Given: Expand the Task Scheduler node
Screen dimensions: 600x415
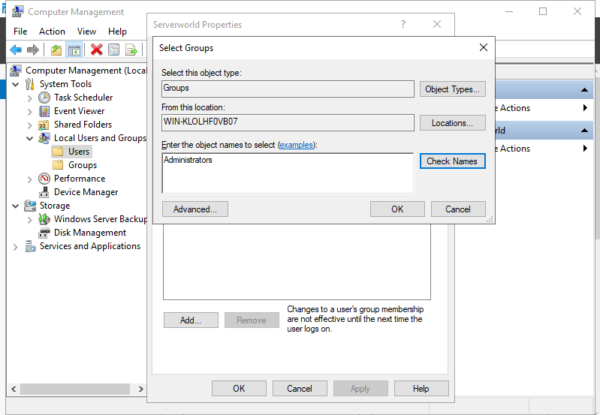Looking at the screenshot, I should pyautogui.click(x=30, y=98).
